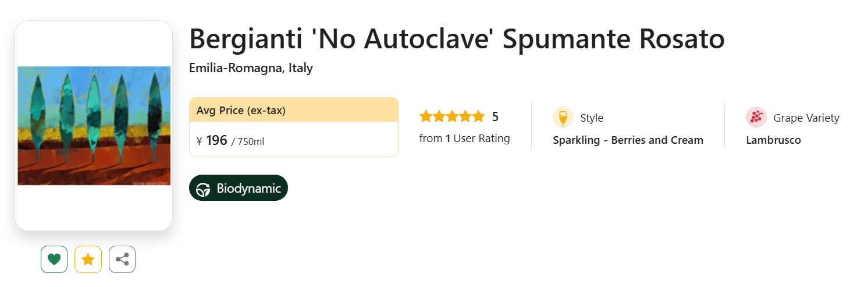Open the Emilia-Romagna, Italy region link

251,68
